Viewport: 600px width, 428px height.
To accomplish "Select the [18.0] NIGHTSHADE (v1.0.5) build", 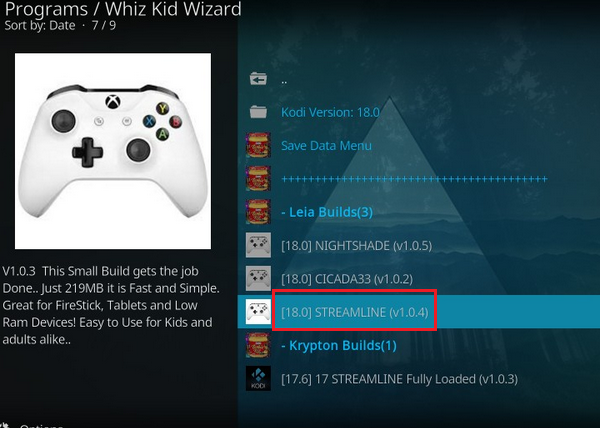I will [356, 246].
